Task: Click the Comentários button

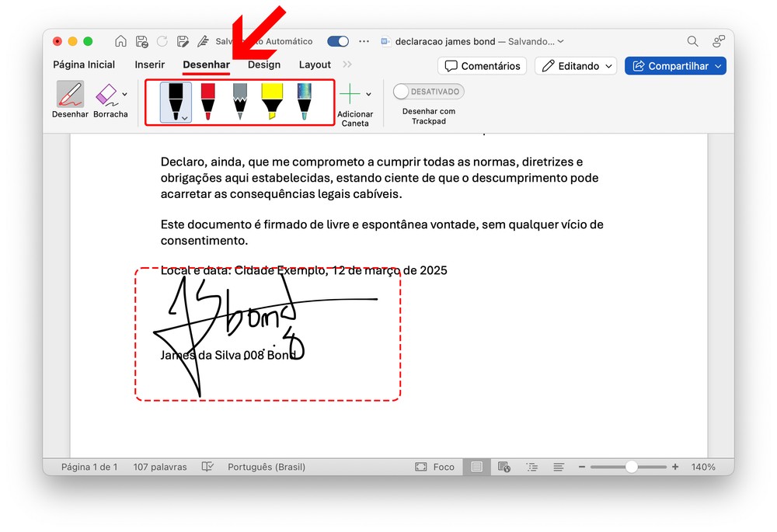Action: [x=482, y=66]
